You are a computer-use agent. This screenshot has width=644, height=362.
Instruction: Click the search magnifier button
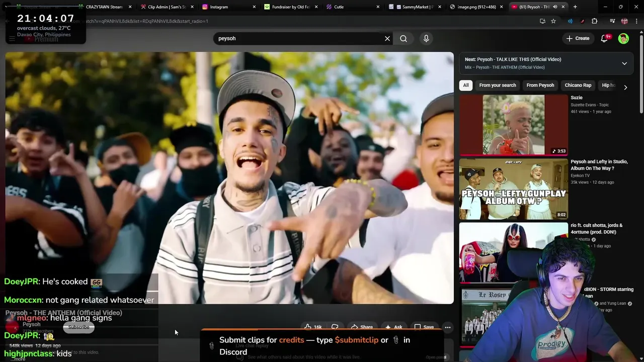(404, 39)
